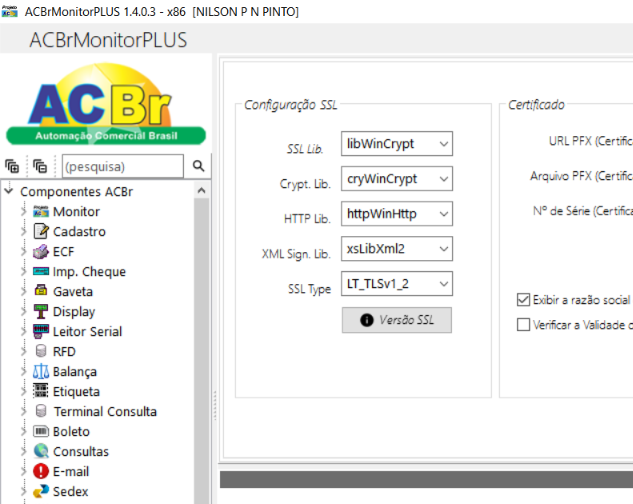Click the ECF printer icon

41,252
